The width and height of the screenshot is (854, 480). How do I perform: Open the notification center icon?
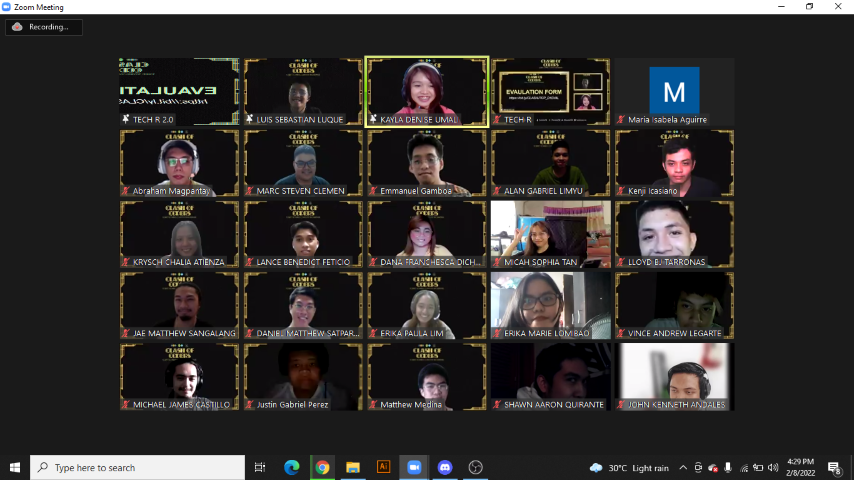tap(834, 467)
